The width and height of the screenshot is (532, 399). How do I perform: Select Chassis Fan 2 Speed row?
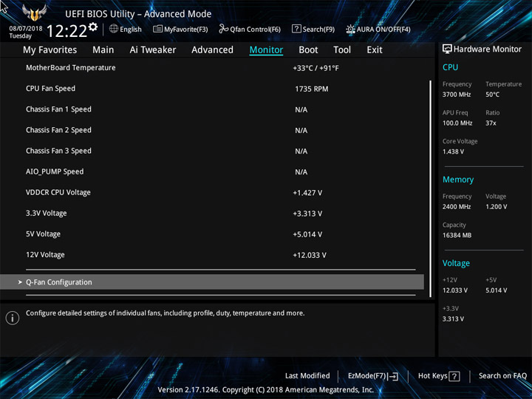[212, 130]
